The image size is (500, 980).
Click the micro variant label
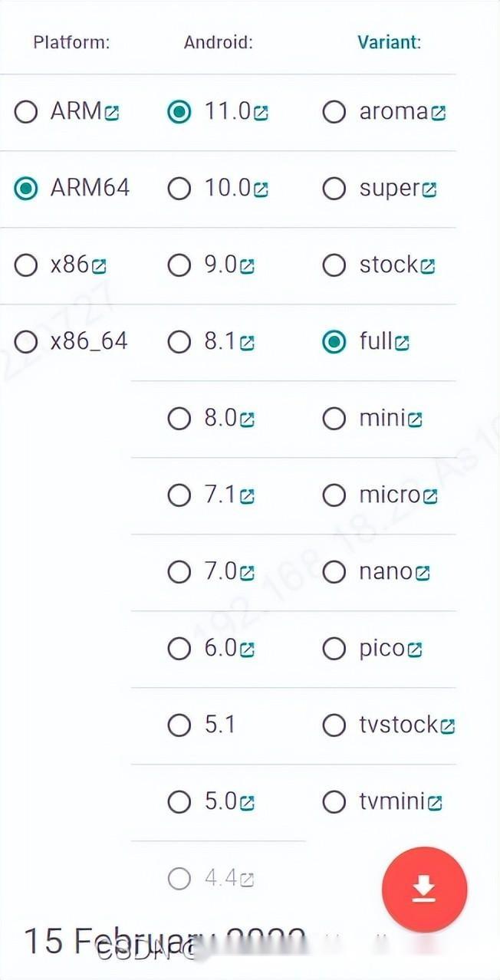pyautogui.click(x=390, y=495)
